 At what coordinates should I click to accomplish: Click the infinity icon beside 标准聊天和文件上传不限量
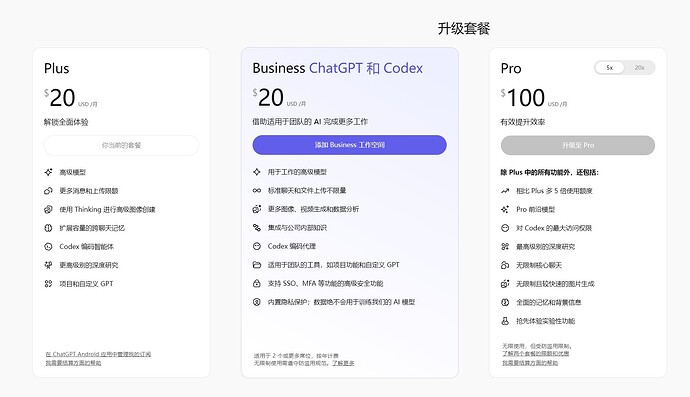coord(257,190)
